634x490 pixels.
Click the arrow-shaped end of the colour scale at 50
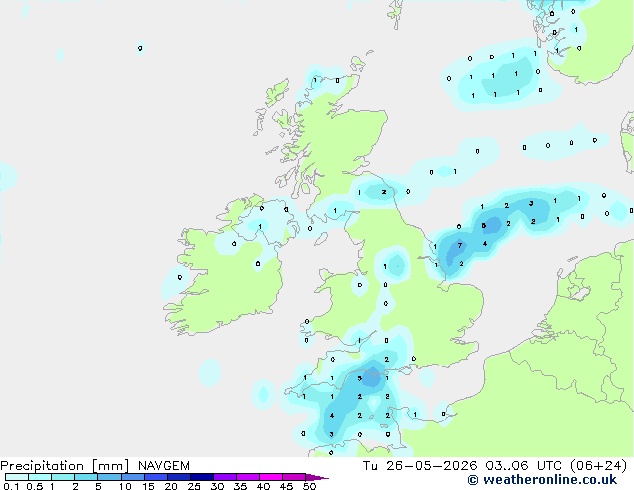click(317, 477)
